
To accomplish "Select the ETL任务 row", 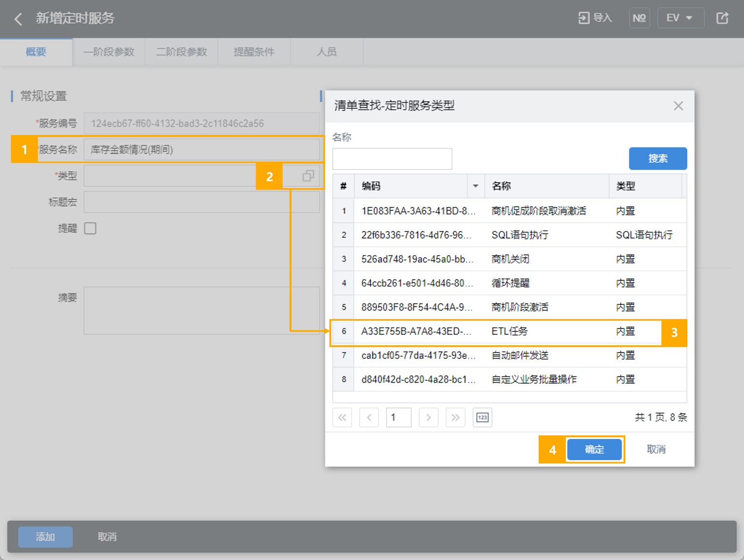I will pos(510,331).
